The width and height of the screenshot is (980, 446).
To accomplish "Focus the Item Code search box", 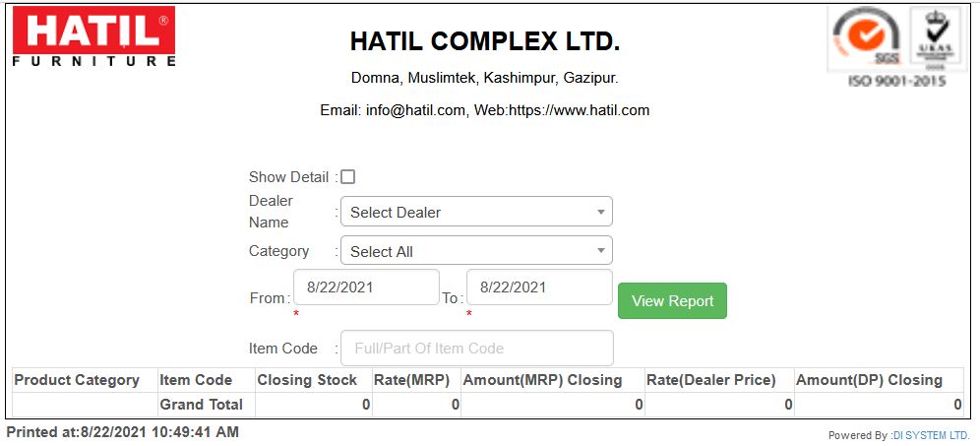I will (477, 348).
